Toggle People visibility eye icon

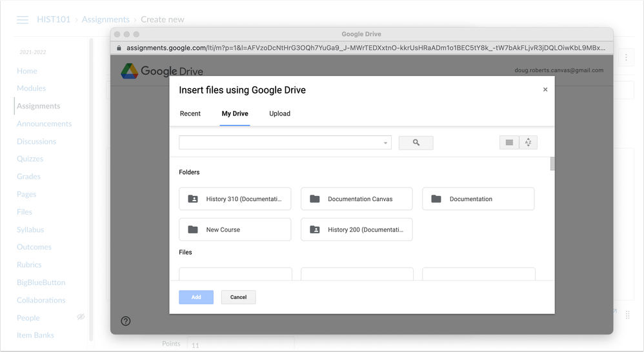tap(81, 317)
